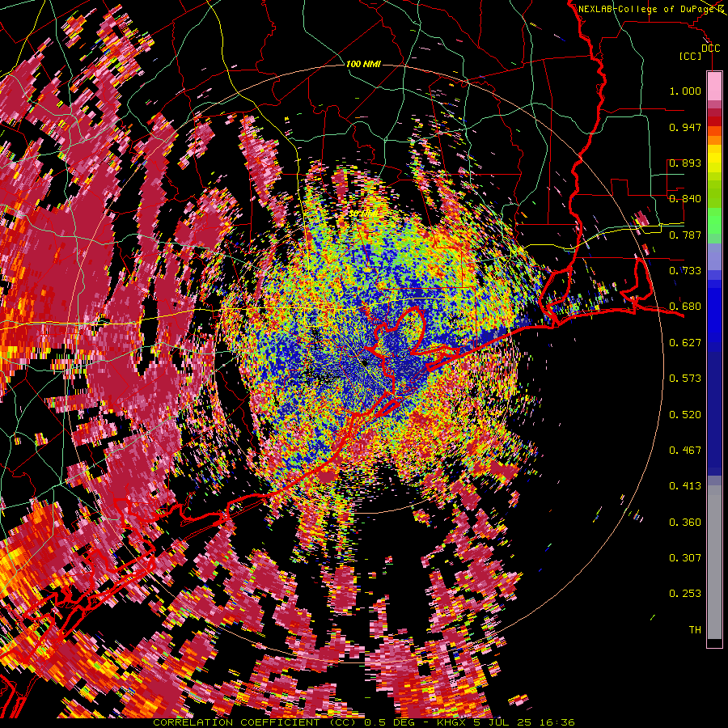Click the 0.787 scale value
The width and height of the screenshot is (728, 728).
(685, 235)
